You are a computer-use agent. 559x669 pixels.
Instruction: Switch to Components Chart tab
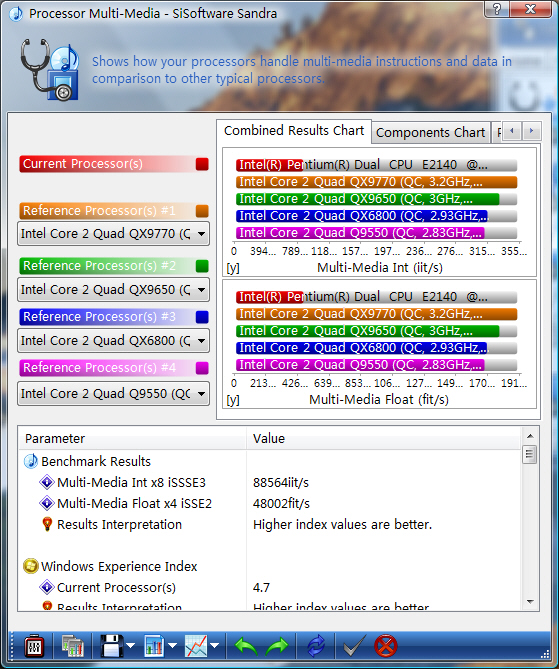pos(431,133)
